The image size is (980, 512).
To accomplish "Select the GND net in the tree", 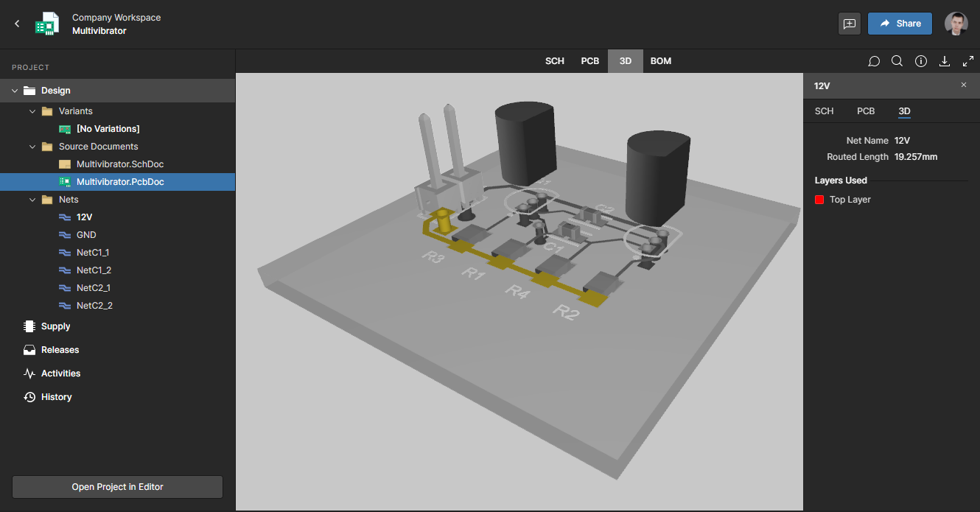I will click(x=86, y=235).
